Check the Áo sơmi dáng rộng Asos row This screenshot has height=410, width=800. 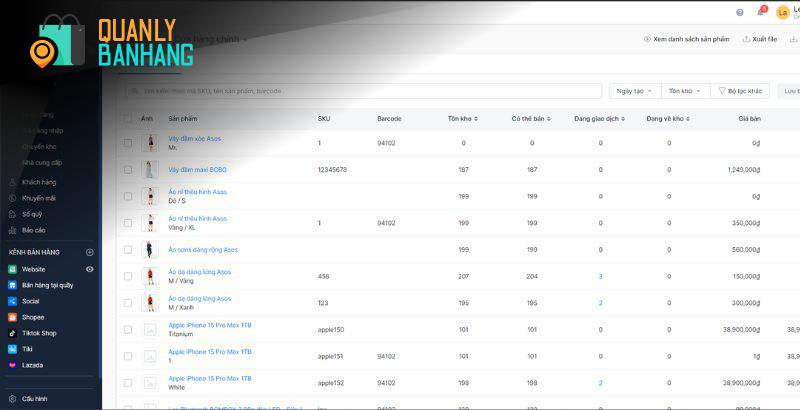tap(128, 249)
